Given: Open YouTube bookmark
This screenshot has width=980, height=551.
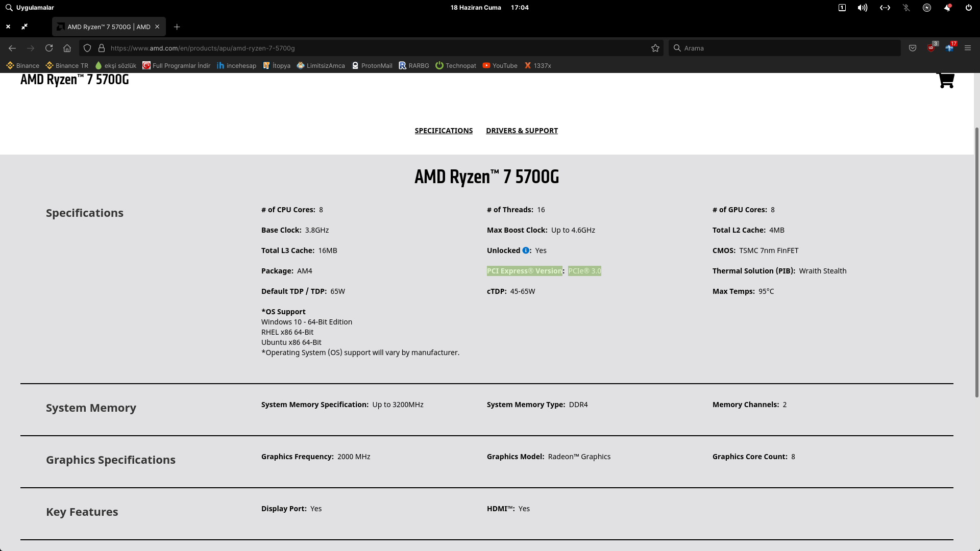Looking at the screenshot, I should (500, 66).
